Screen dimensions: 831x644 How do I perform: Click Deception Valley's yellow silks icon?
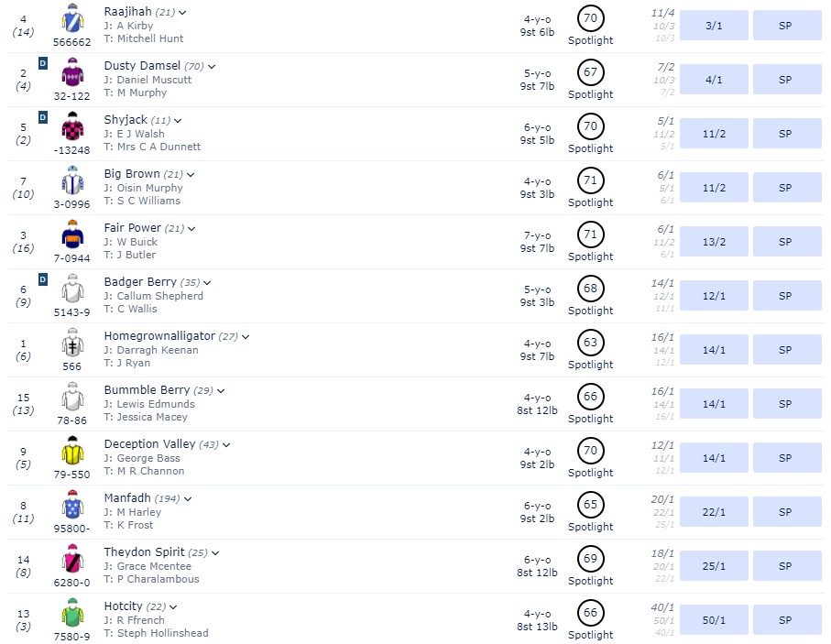[72, 452]
